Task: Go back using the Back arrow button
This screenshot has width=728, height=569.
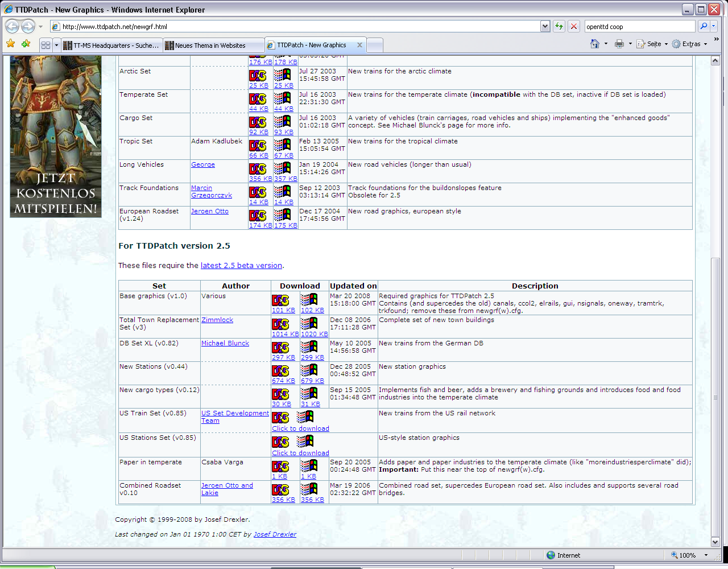Action: coord(12,26)
